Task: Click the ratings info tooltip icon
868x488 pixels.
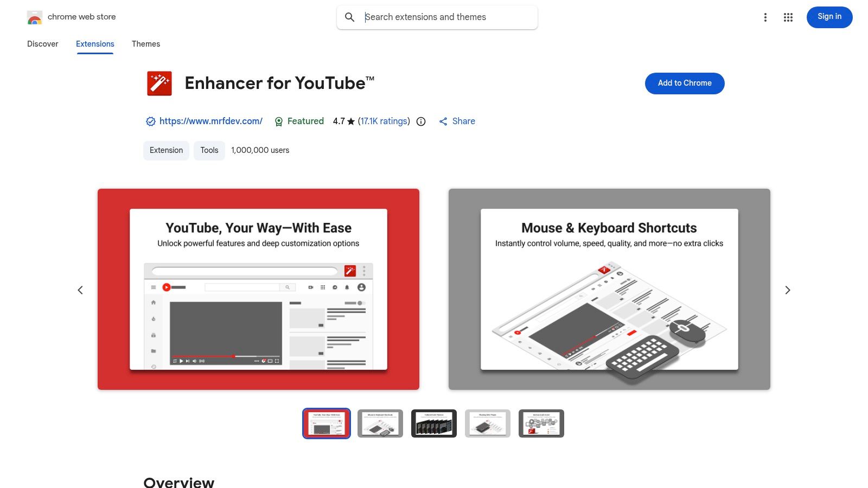Action: click(x=421, y=121)
